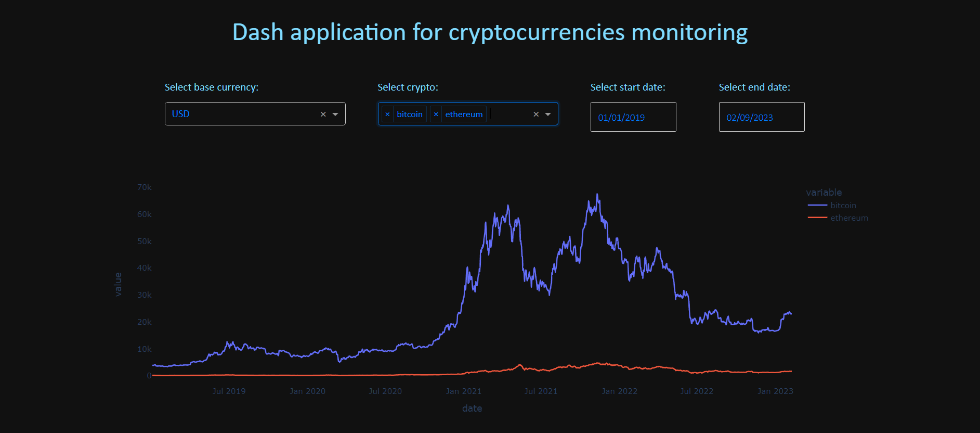The height and width of the screenshot is (433, 980).
Task: Remove ethereum chip with its × icon
Action: coord(437,114)
